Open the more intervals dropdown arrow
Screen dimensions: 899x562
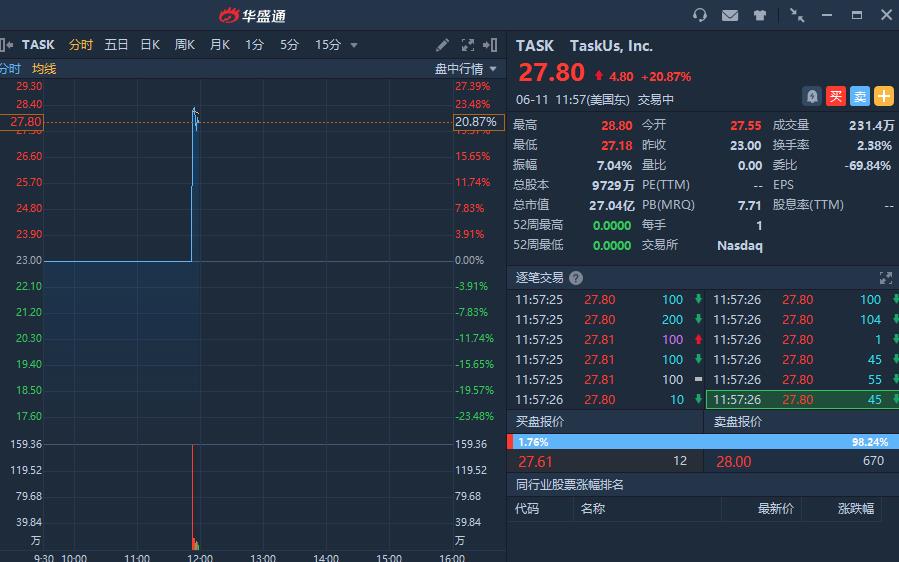pyautogui.click(x=354, y=45)
